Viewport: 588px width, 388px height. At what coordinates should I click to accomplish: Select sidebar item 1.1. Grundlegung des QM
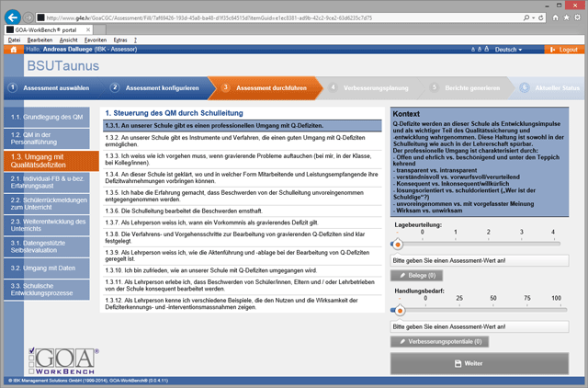47,117
